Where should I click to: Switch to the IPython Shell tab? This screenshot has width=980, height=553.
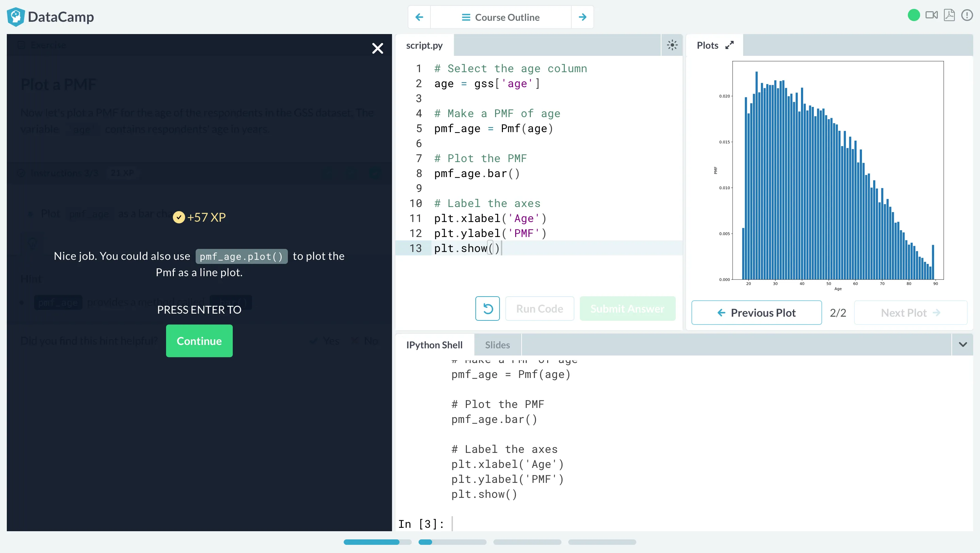click(434, 345)
